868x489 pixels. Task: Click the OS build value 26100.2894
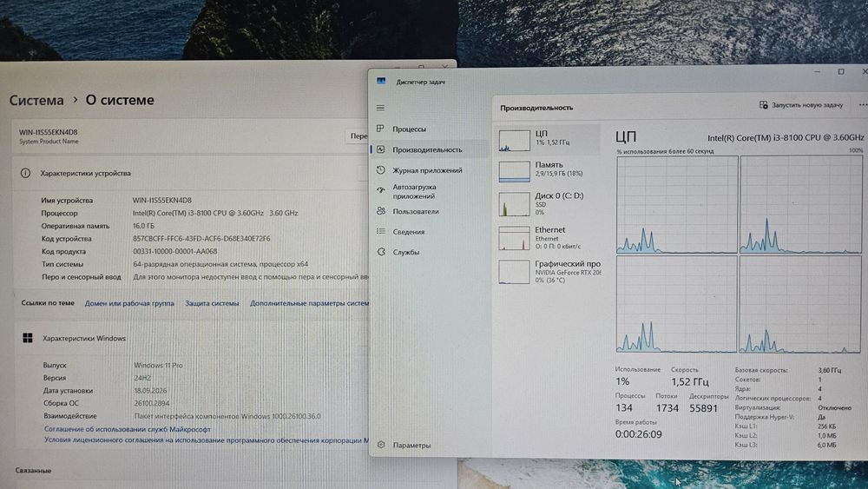pyautogui.click(x=152, y=404)
